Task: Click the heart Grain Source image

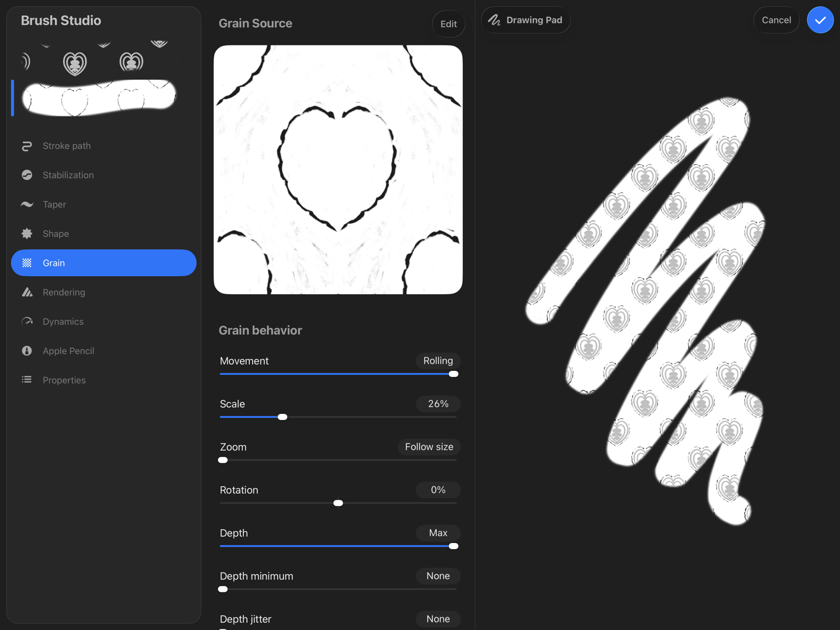Action: (338, 170)
